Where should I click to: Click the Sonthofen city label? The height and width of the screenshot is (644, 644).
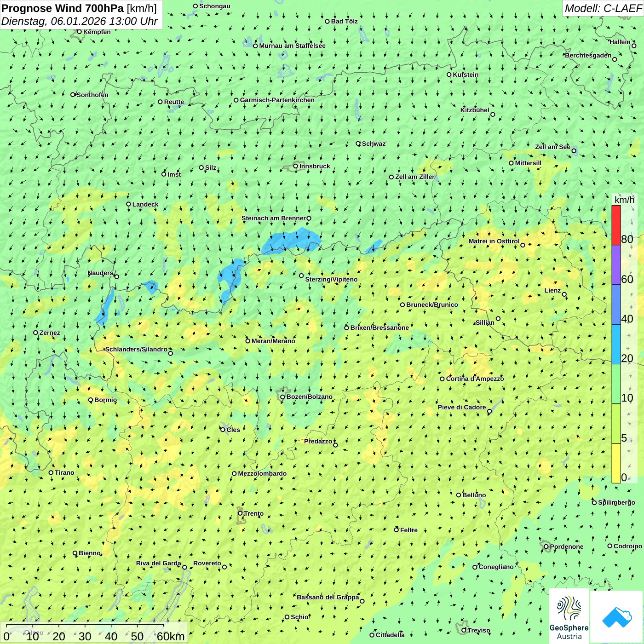(x=92, y=95)
